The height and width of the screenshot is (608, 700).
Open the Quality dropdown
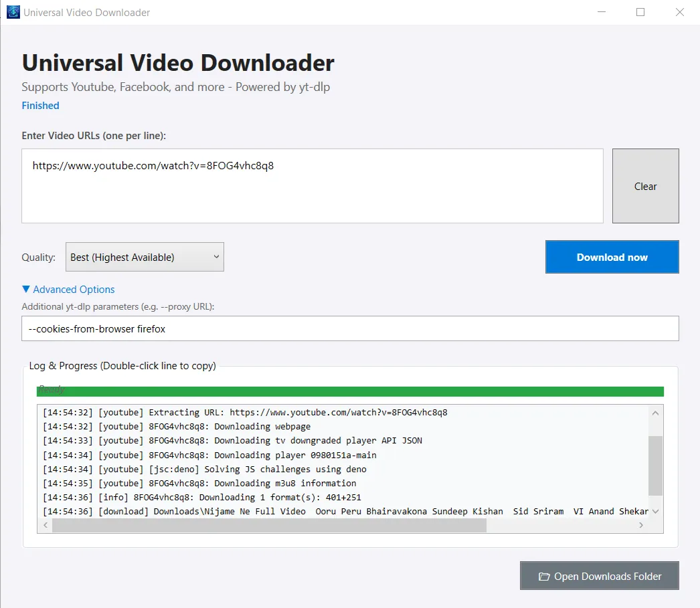145,257
